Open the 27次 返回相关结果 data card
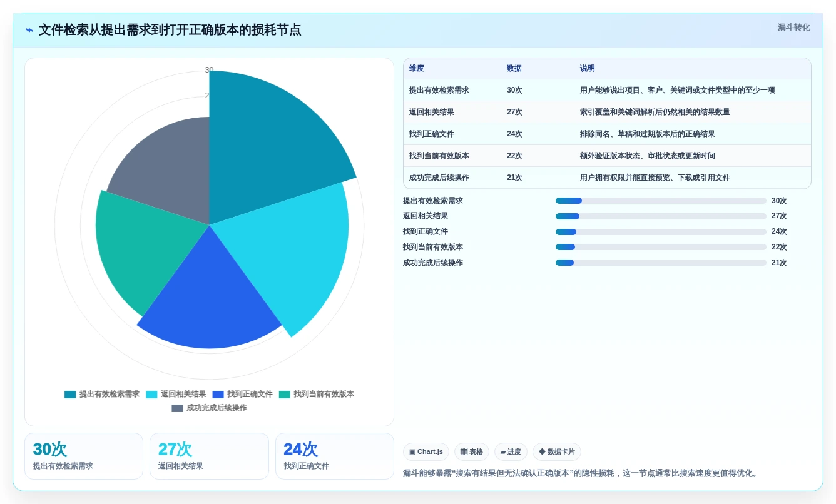The height and width of the screenshot is (504, 836). click(209, 456)
